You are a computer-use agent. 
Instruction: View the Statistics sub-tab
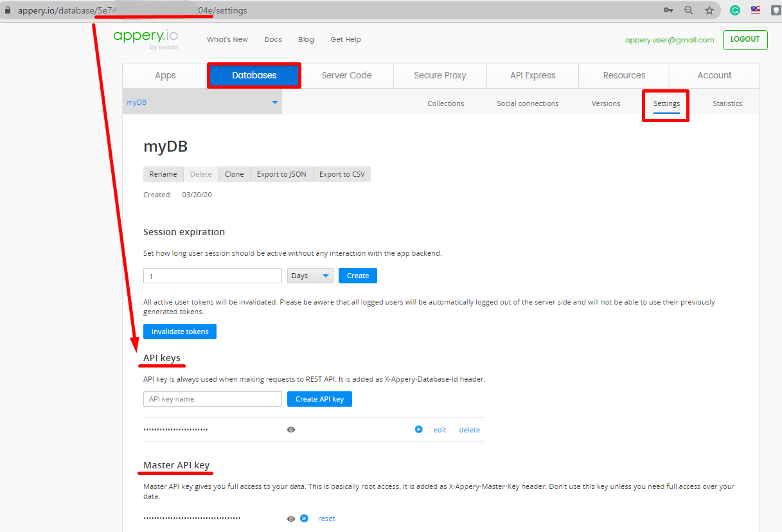click(727, 103)
